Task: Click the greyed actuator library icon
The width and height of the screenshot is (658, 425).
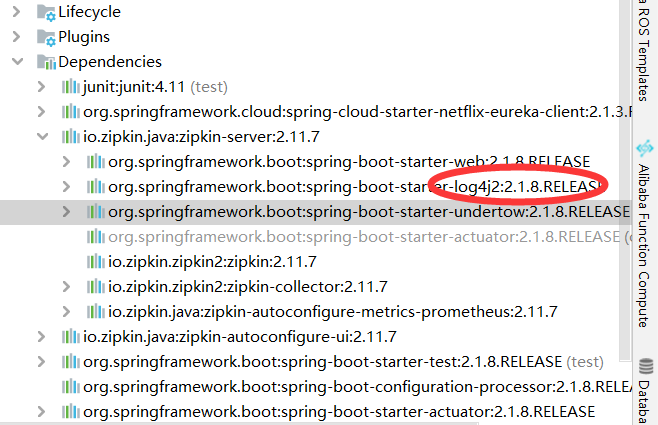Action: point(96,237)
